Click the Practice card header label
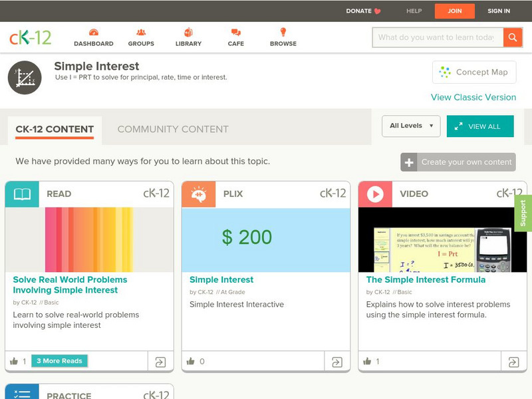Viewport: 532px width, 399px height. tap(69, 396)
